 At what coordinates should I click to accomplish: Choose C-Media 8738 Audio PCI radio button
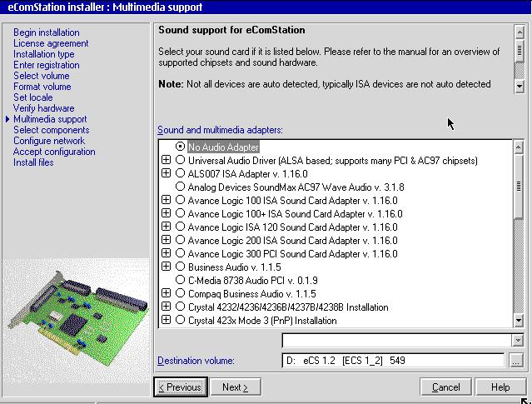180,280
